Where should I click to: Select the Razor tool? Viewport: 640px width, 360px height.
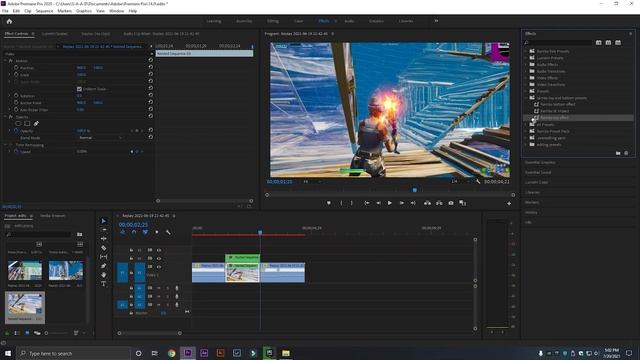(x=104, y=248)
